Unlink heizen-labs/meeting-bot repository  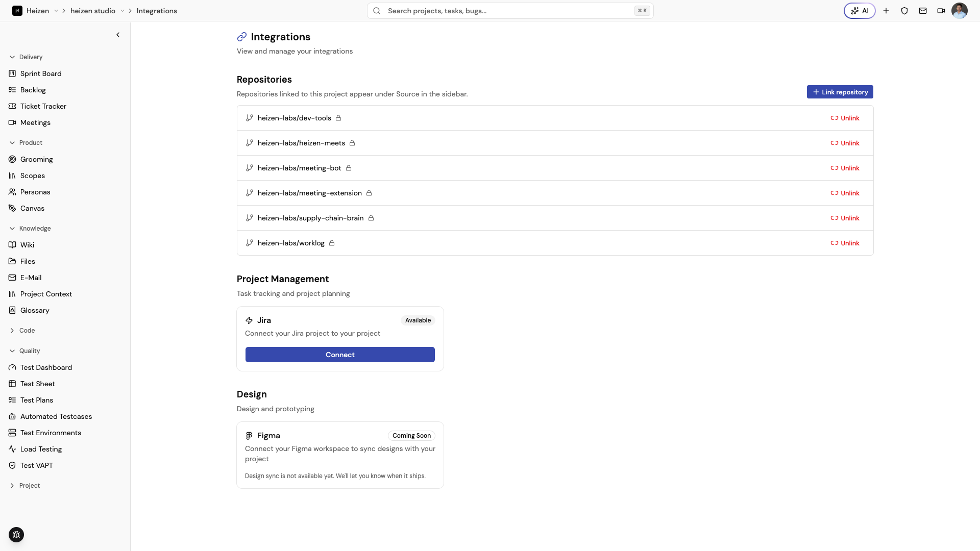point(845,168)
